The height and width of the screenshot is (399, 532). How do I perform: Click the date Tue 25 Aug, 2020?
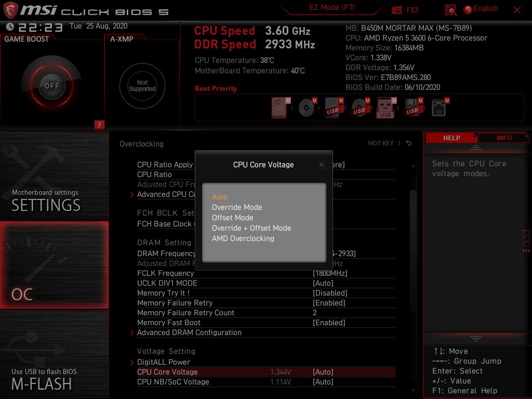pos(98,26)
